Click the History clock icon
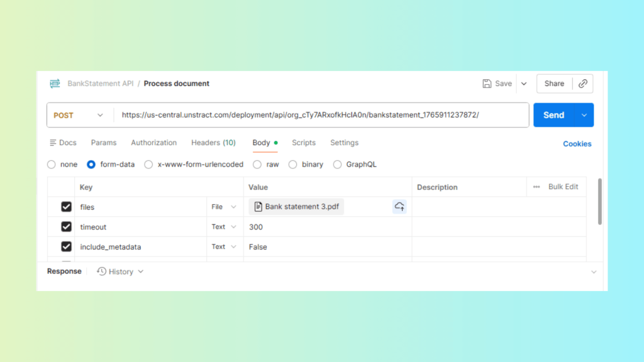 [x=101, y=271]
